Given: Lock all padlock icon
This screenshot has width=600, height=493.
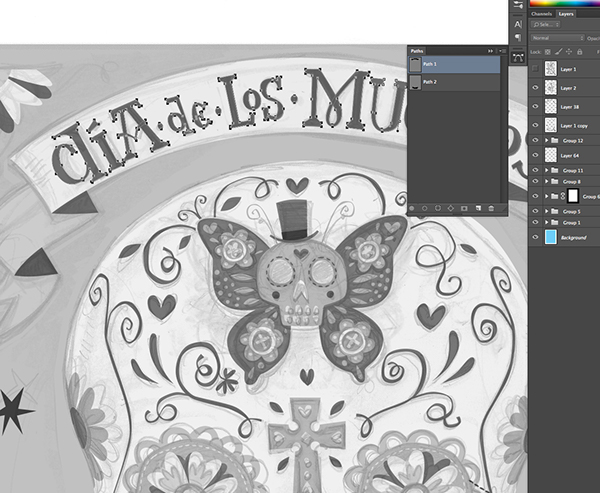Looking at the screenshot, I should click(579, 52).
